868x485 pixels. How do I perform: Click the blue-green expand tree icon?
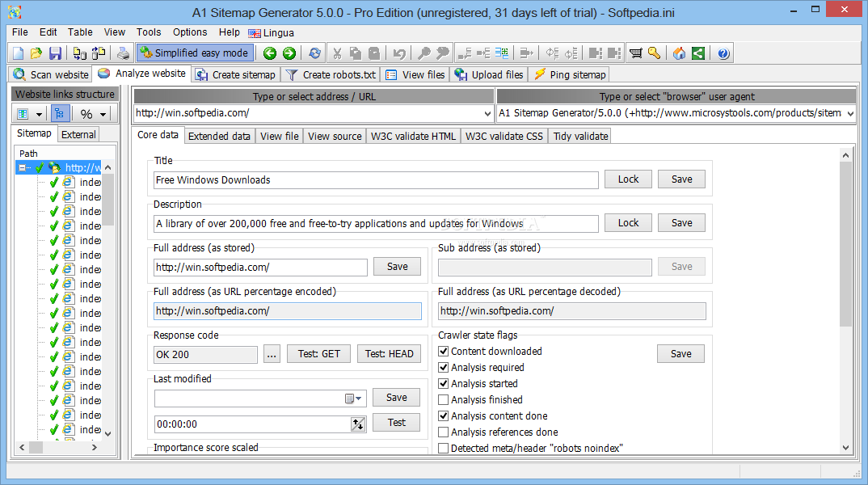[x=502, y=53]
